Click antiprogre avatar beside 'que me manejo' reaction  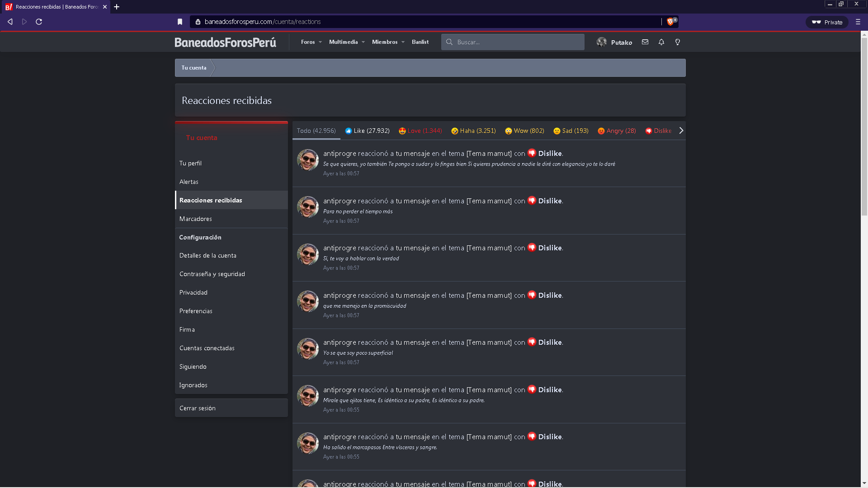(308, 301)
